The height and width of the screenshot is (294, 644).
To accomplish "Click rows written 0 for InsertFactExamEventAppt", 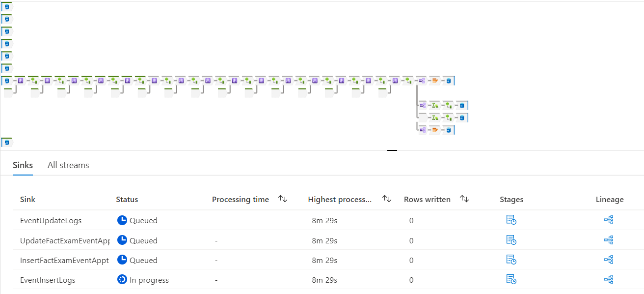I will pos(411,260).
